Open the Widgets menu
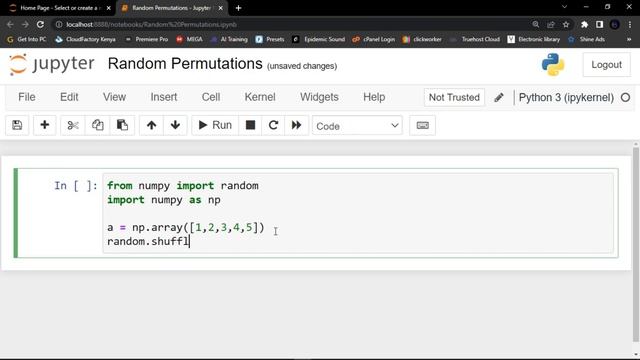Viewport: 640px width, 360px height. (319, 97)
